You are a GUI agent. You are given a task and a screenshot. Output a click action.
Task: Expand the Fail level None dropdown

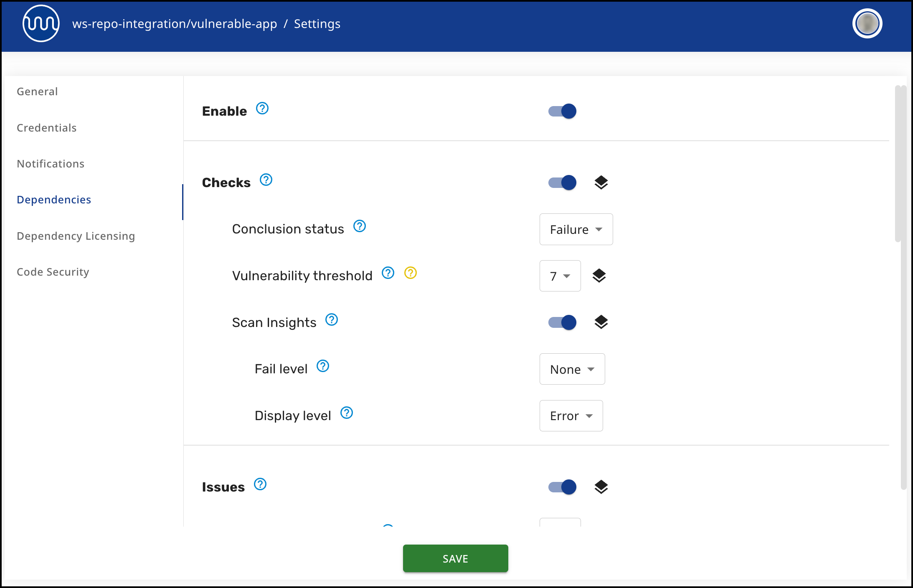click(x=572, y=369)
